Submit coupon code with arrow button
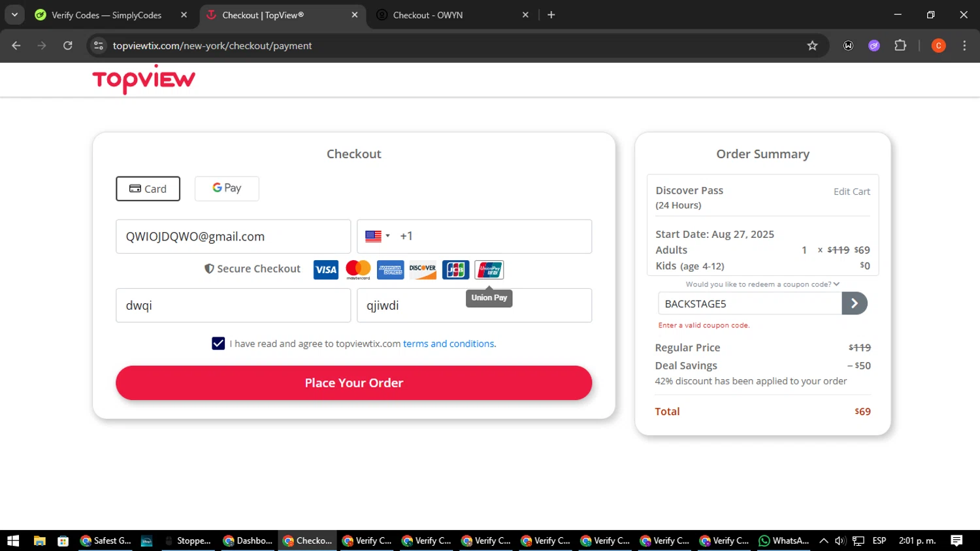The image size is (980, 551). (x=855, y=303)
